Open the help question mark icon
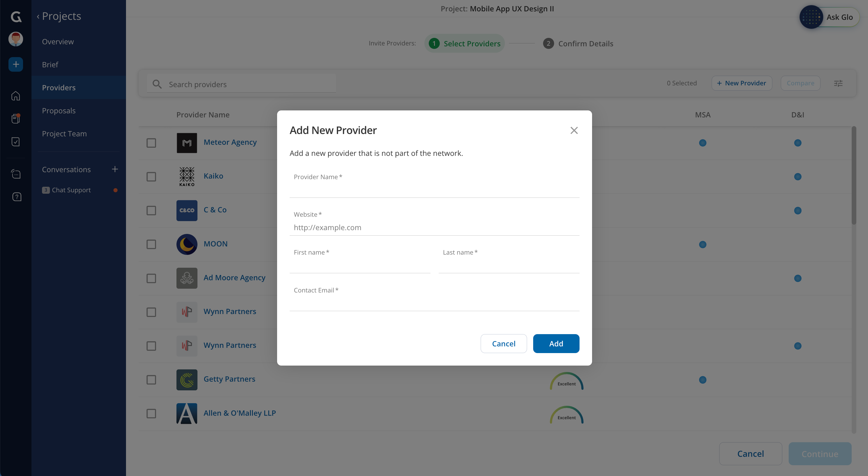868x476 pixels. [16, 197]
